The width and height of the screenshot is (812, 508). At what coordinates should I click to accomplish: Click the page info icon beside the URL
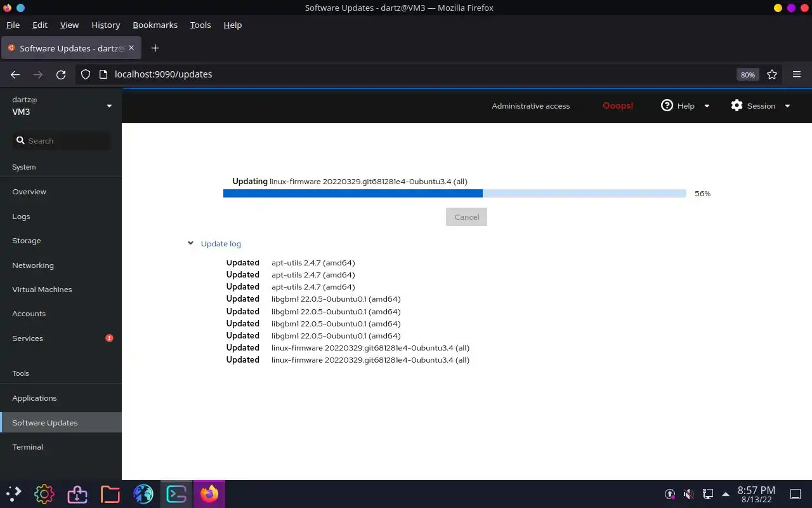coord(104,74)
